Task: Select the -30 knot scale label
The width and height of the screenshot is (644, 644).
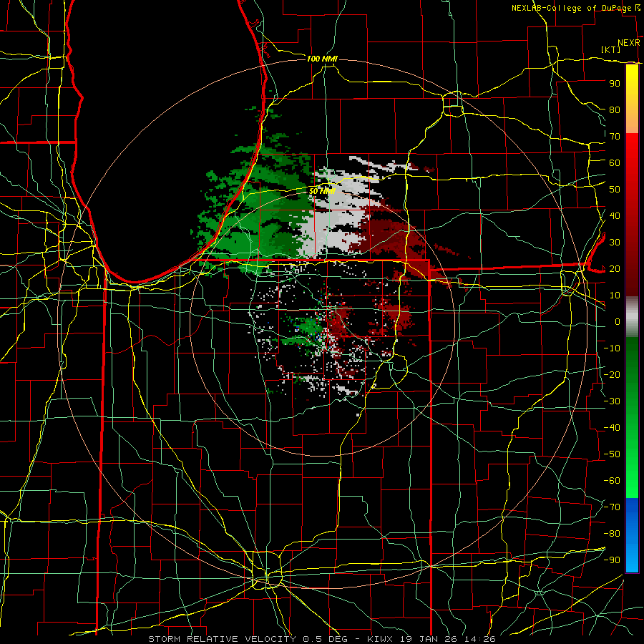Action: point(612,401)
